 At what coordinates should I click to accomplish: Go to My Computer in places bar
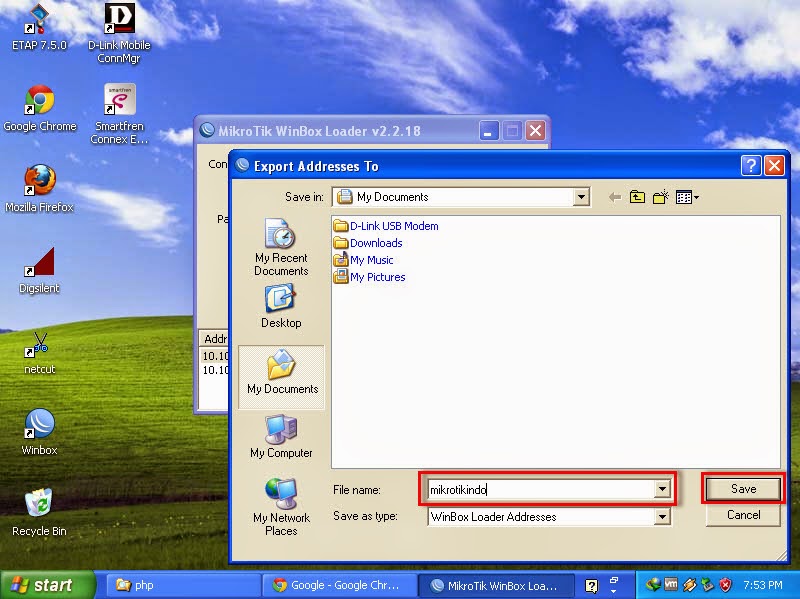coord(281,437)
